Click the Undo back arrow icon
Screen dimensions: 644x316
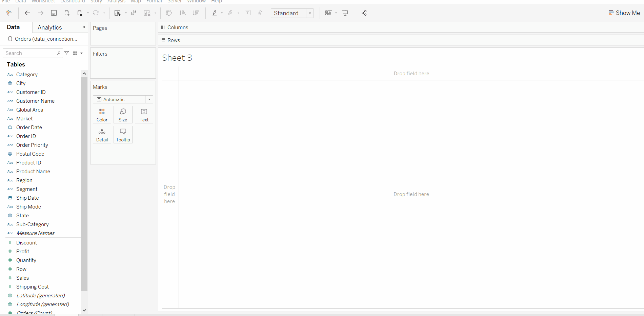27,13
